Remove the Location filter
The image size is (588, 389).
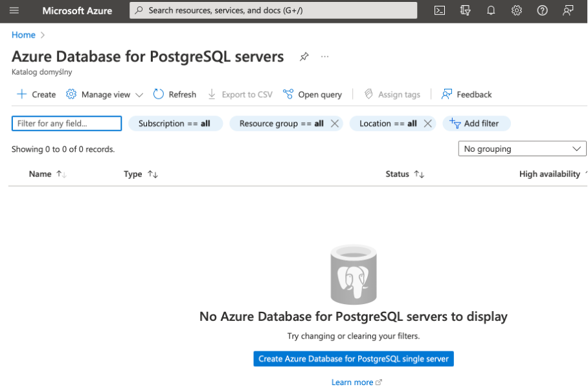pos(427,124)
